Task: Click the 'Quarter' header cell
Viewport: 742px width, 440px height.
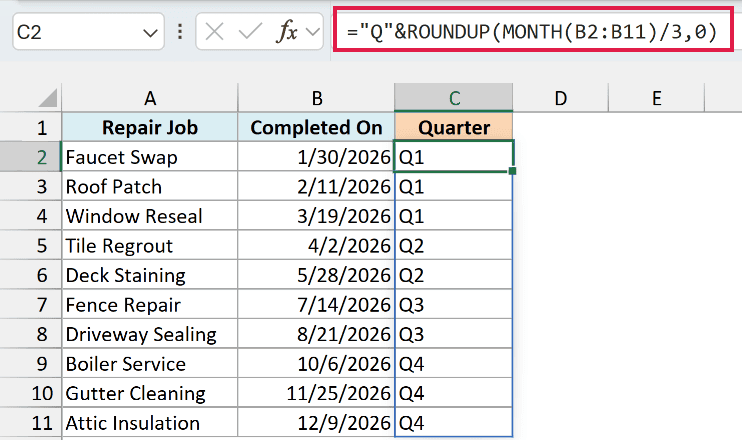Action: coord(454,127)
